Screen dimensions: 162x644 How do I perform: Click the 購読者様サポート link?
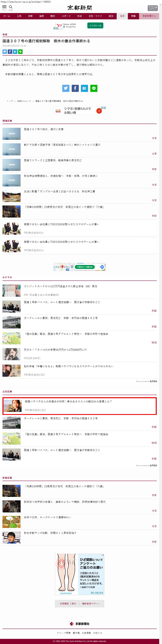(x=91, y=604)
